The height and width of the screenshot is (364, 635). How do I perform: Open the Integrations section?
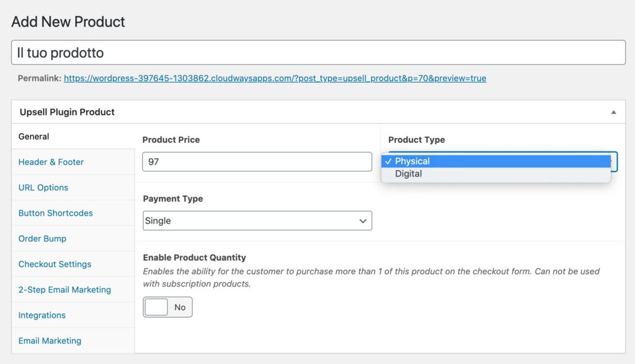41,315
